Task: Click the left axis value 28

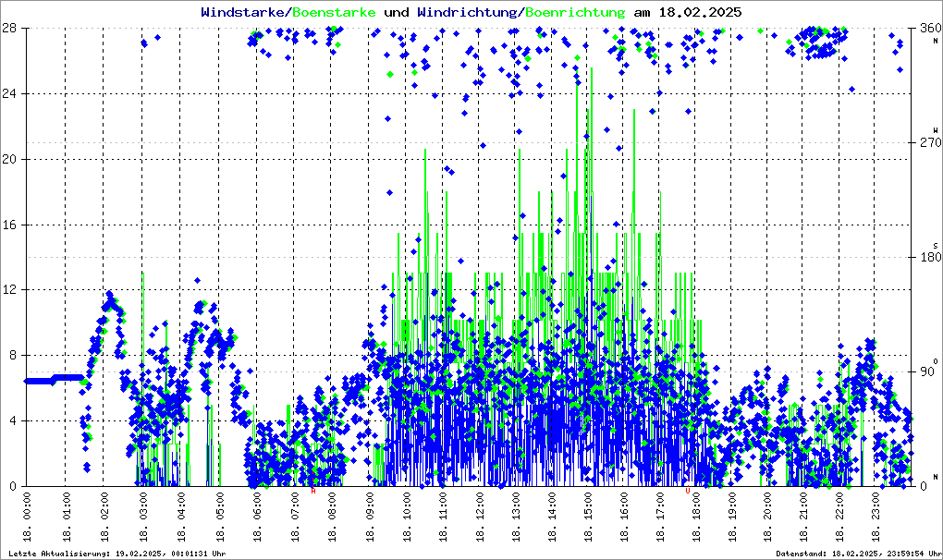Action: click(8, 29)
